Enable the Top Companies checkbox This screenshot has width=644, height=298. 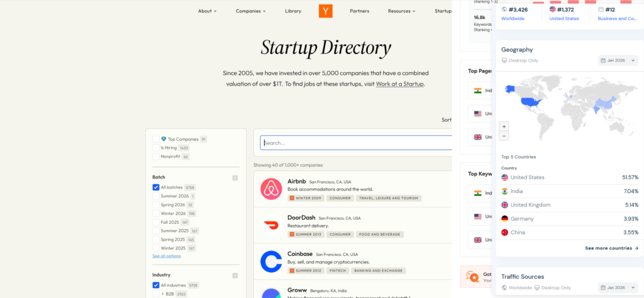click(x=156, y=139)
